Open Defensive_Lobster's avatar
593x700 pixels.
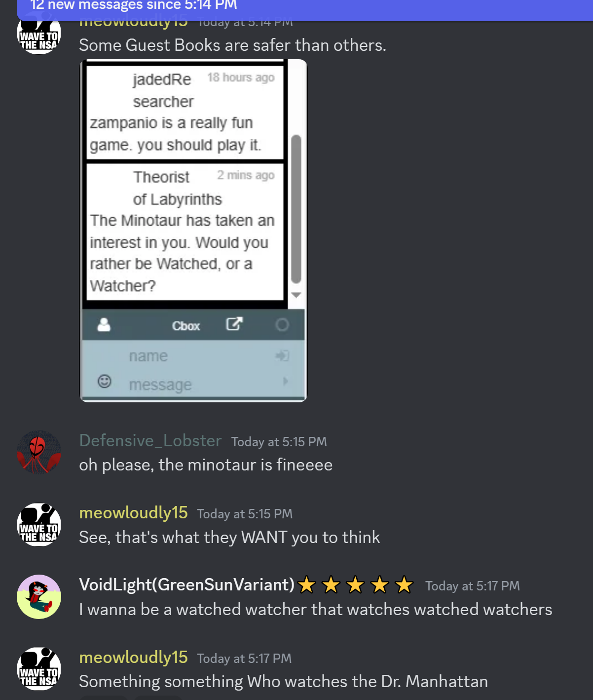pyautogui.click(x=39, y=452)
